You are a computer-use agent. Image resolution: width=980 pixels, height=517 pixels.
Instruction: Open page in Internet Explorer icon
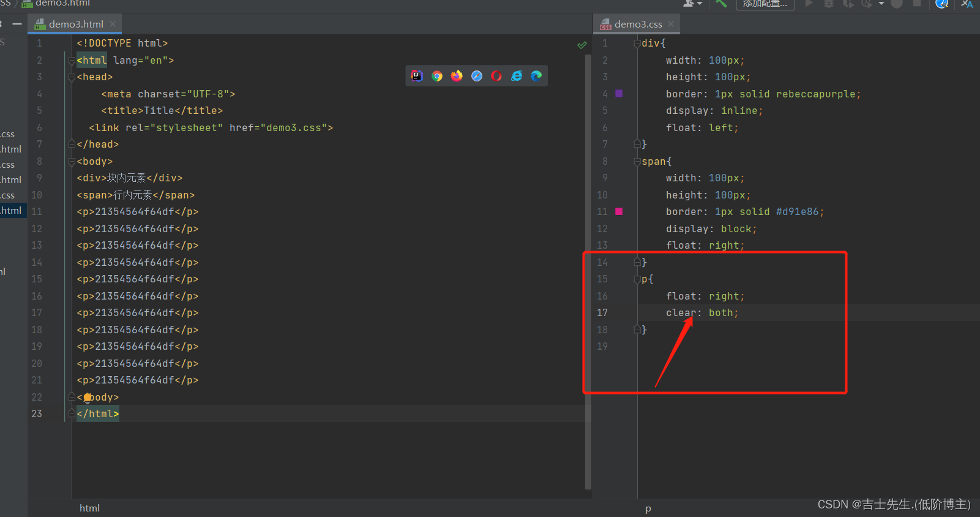tap(517, 76)
